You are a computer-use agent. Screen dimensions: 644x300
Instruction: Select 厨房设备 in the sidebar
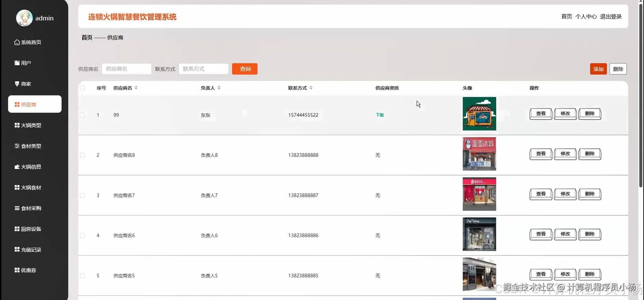point(35,229)
